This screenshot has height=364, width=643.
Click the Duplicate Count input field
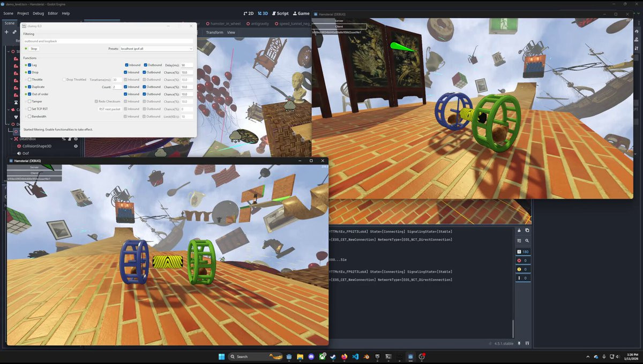coord(117,87)
